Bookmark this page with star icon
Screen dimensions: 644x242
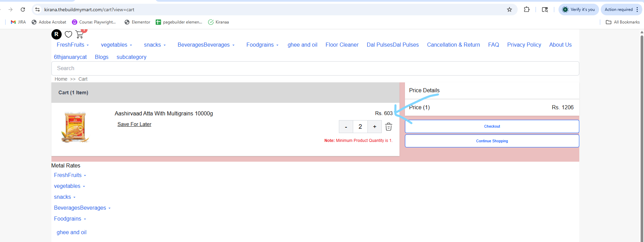509,10
